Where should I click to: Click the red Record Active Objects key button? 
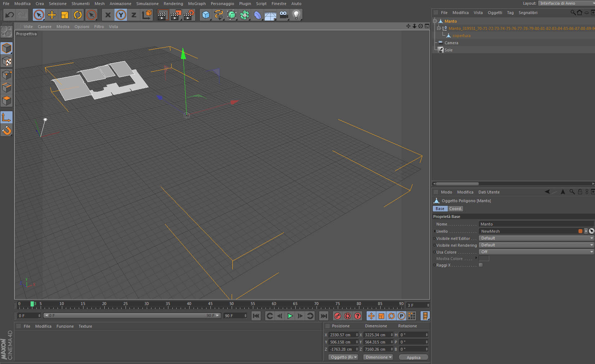pyautogui.click(x=337, y=316)
